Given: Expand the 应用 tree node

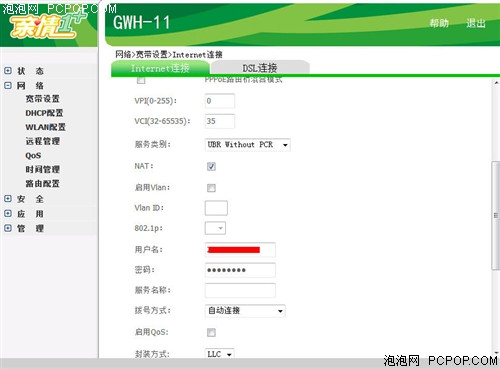Looking at the screenshot, I should (x=8, y=213).
